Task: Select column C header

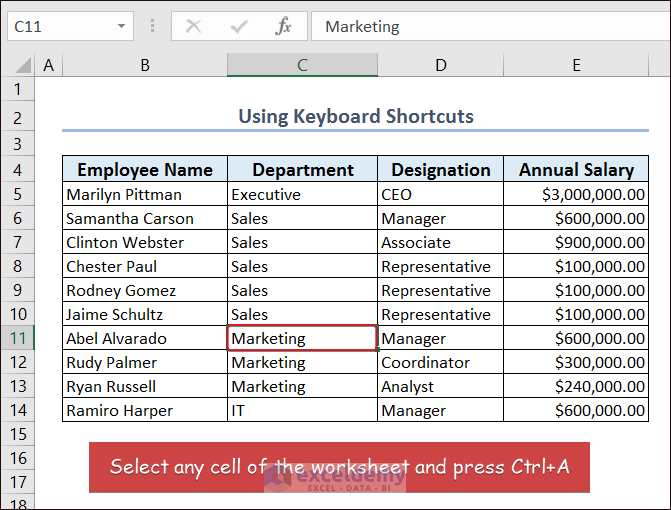Action: [x=302, y=65]
